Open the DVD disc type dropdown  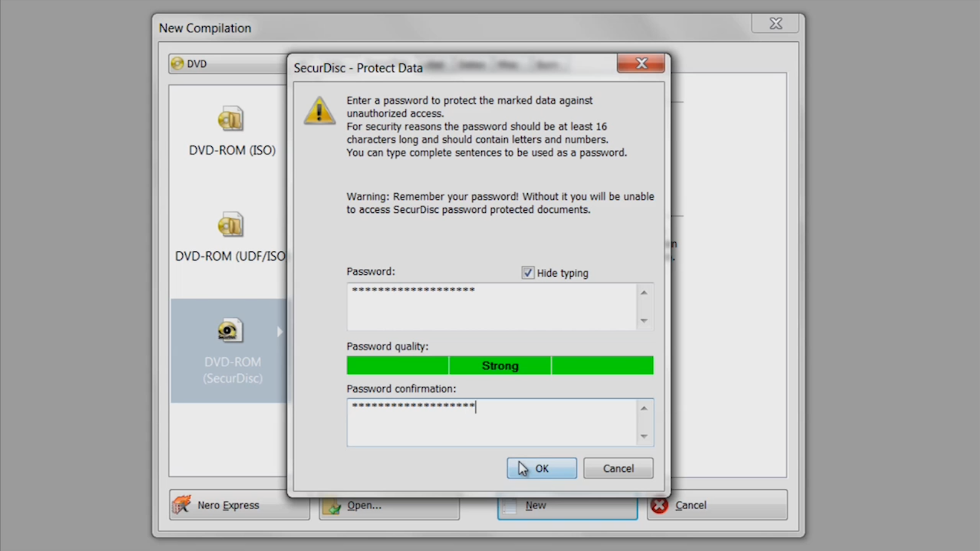tap(228, 64)
